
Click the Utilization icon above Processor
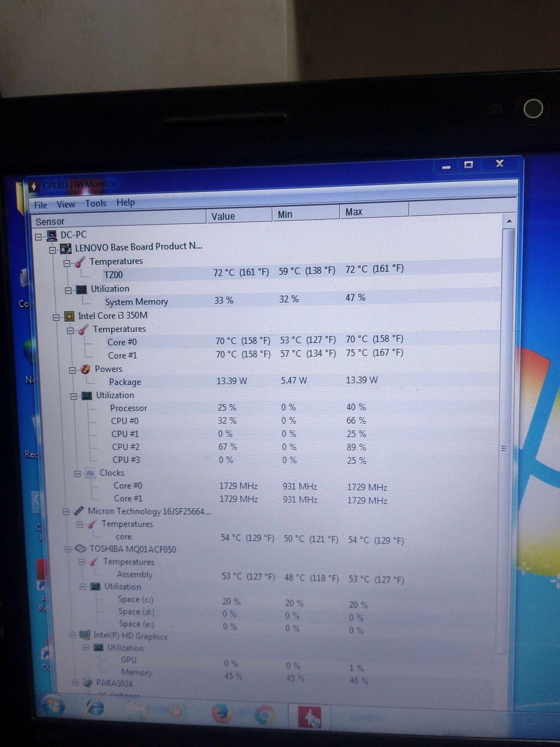(87, 396)
